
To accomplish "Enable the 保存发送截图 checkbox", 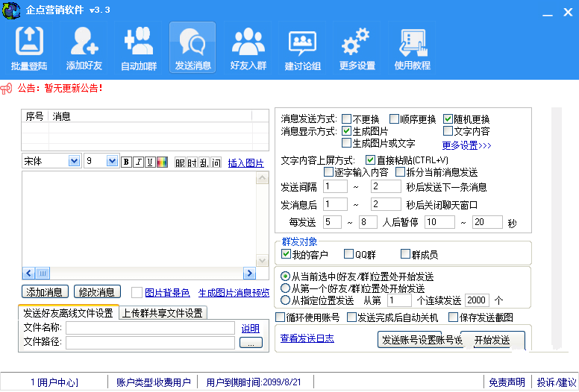I will pyautogui.click(x=453, y=317).
